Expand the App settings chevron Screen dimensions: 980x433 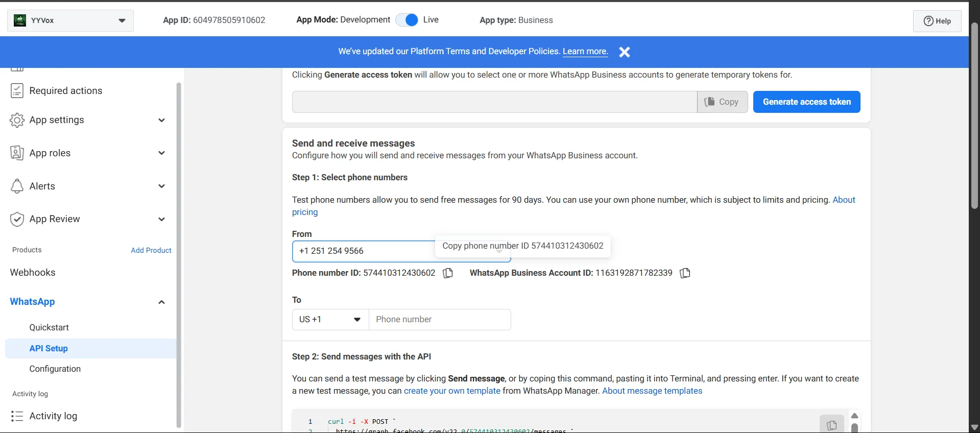click(x=161, y=121)
